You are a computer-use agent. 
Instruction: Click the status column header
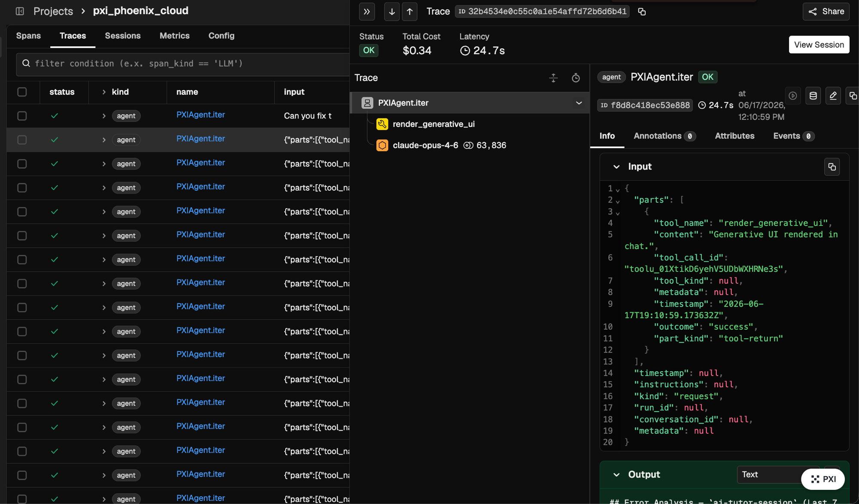(x=62, y=92)
